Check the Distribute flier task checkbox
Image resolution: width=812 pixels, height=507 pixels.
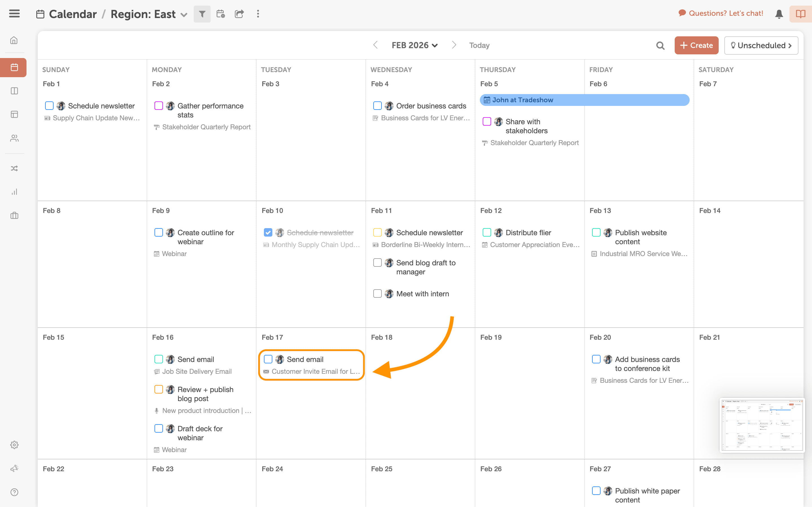point(487,232)
